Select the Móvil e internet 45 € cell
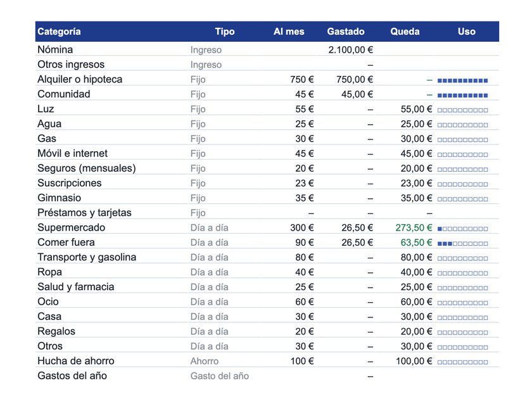Screen dimensions: 532x399 tap(305, 154)
